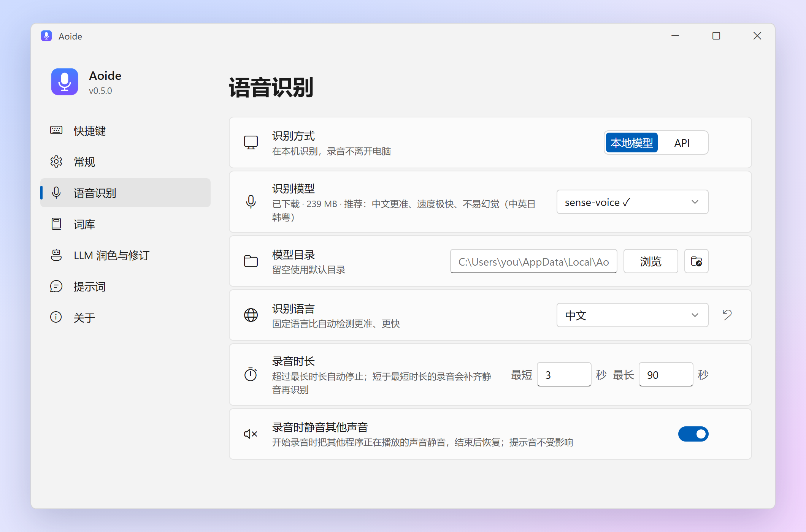Image resolution: width=806 pixels, height=532 pixels.
Task: Click the description 留空使用默认目录
Action: coord(309,270)
